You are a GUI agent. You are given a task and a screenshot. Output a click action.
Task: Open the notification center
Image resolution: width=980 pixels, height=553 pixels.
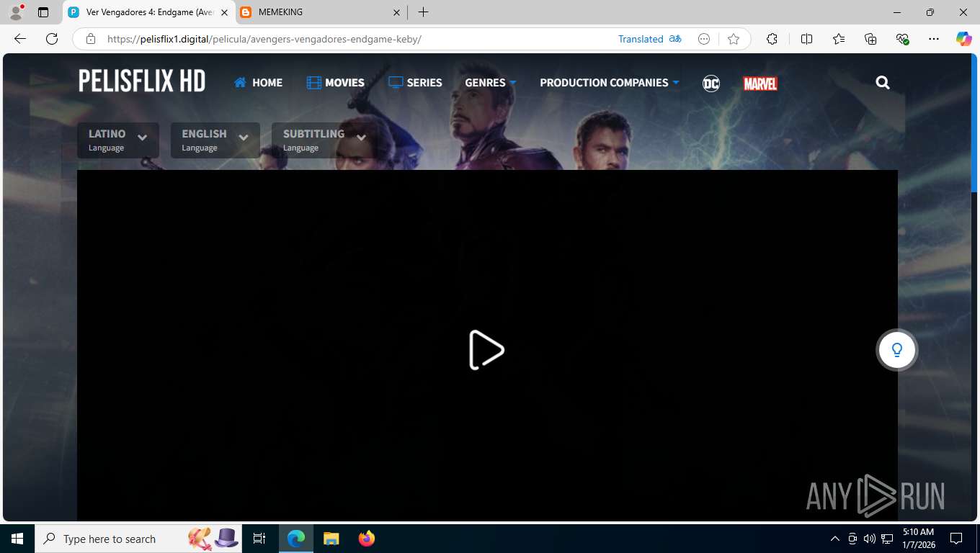pos(956,539)
